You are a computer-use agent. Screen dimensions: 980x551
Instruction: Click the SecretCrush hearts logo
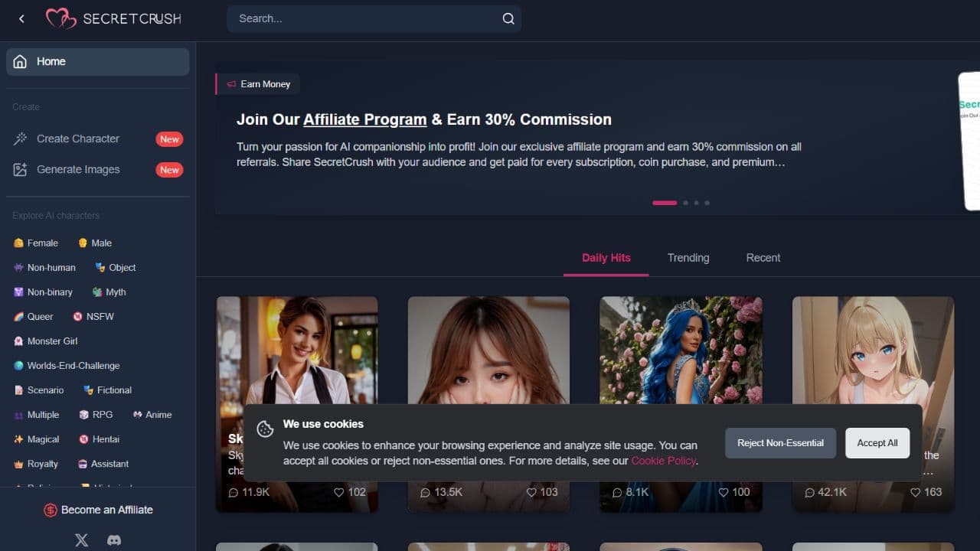[61, 19]
